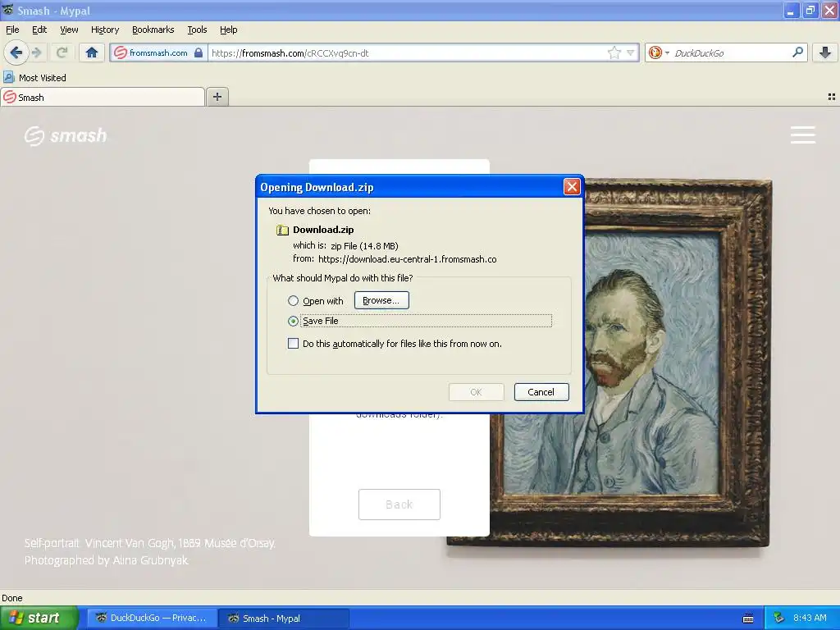Screen dimensions: 840x630
Task: Open the Help menu
Action: [228, 30]
